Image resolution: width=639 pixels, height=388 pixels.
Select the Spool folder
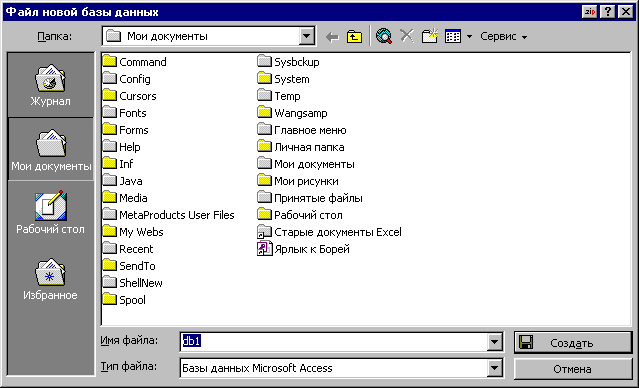[124, 300]
